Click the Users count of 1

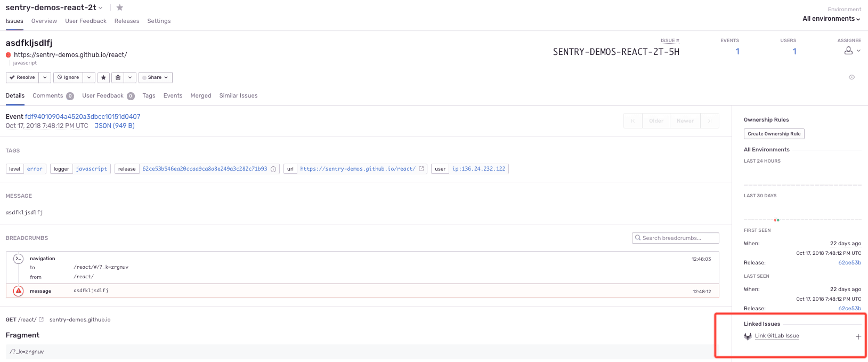(794, 52)
